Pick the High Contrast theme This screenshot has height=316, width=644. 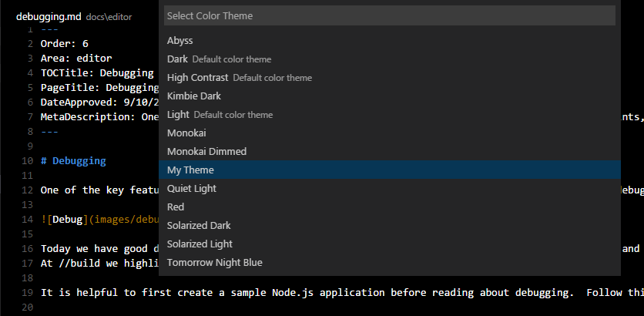coord(198,77)
